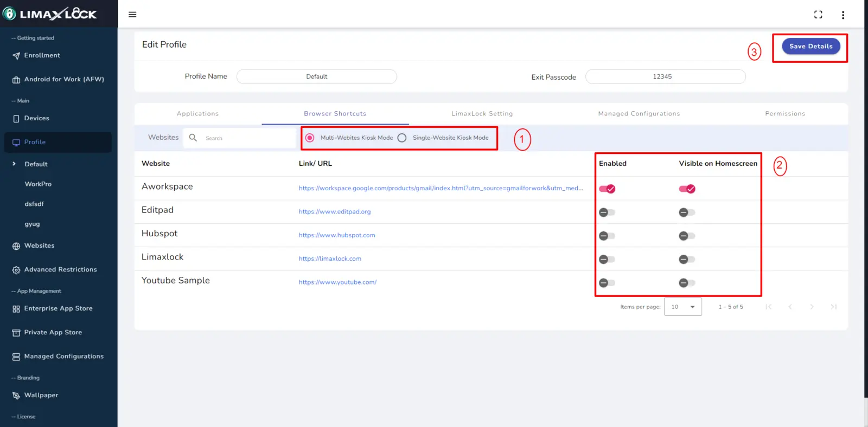Image resolution: width=868 pixels, height=427 pixels.
Task: Select the dsfsdf profile
Action: (34, 204)
